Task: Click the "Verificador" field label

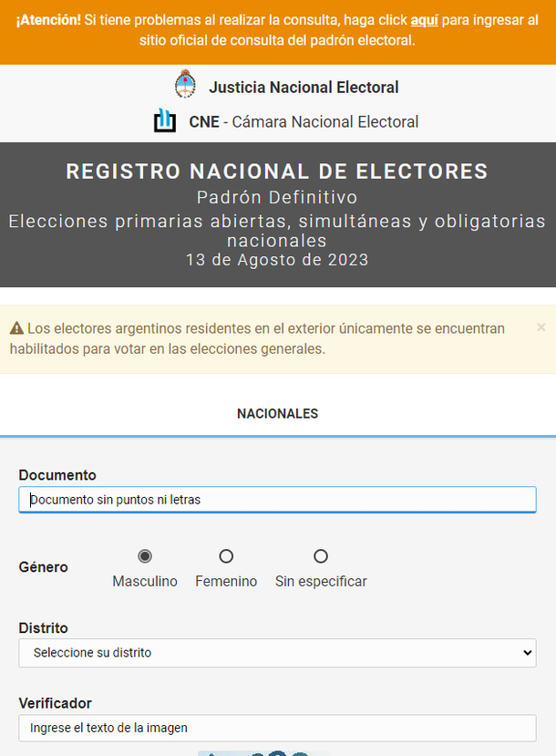Action: 55,703
